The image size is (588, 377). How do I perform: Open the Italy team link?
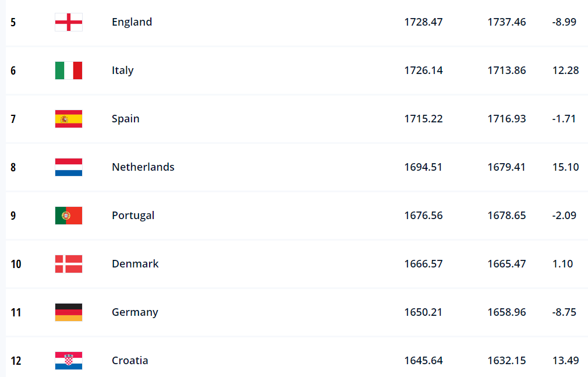(123, 71)
